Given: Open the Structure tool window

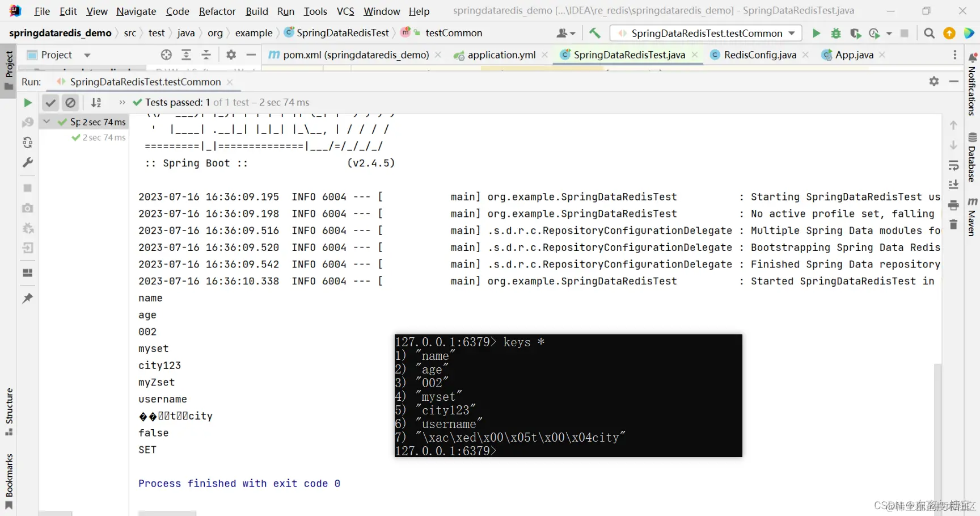Looking at the screenshot, I should pyautogui.click(x=9, y=412).
